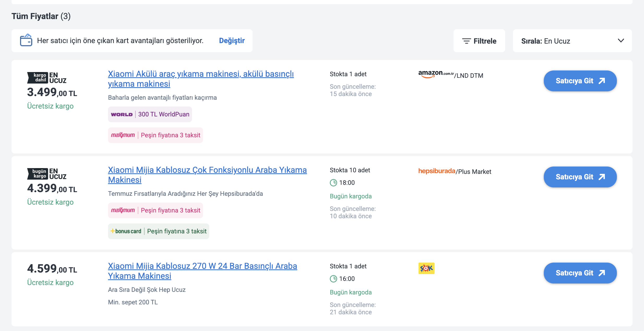The image size is (644, 331).
Task: Click the bugün kargo EN UCUZ badge
Action: [x=47, y=174]
